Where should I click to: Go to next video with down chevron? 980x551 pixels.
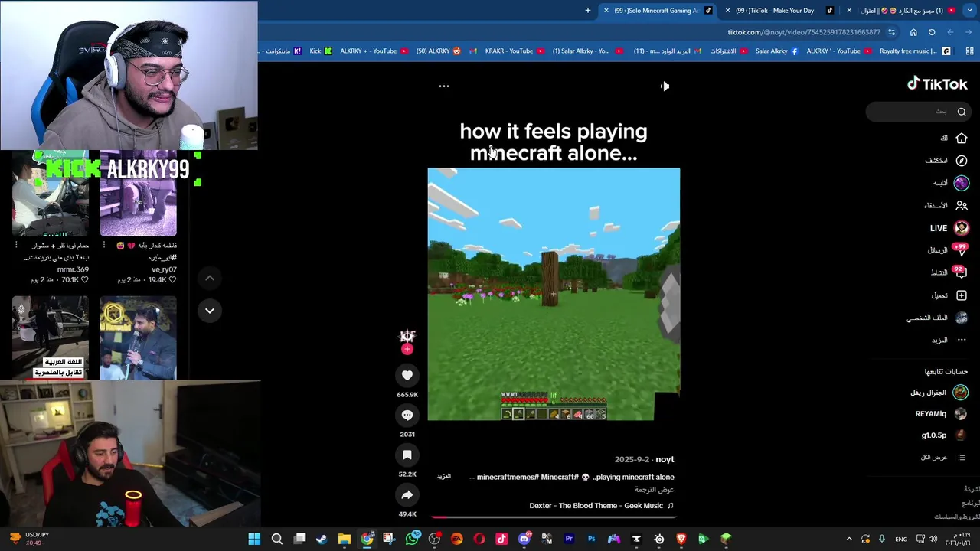210,310
